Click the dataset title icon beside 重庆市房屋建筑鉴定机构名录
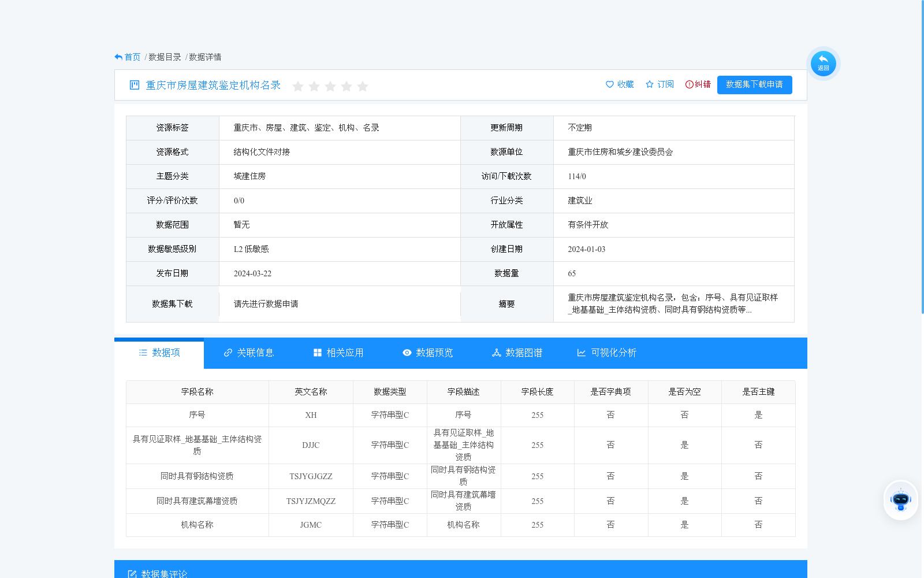This screenshot has width=924, height=578. pos(135,85)
